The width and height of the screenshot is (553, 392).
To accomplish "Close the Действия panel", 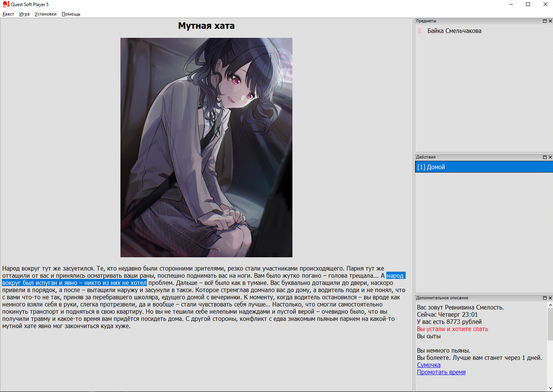I will point(550,157).
